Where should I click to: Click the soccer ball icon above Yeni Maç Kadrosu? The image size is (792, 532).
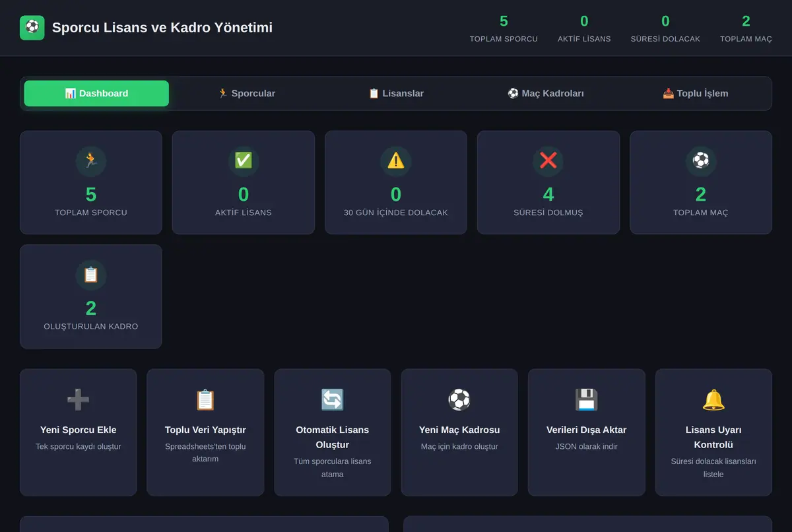point(459,400)
